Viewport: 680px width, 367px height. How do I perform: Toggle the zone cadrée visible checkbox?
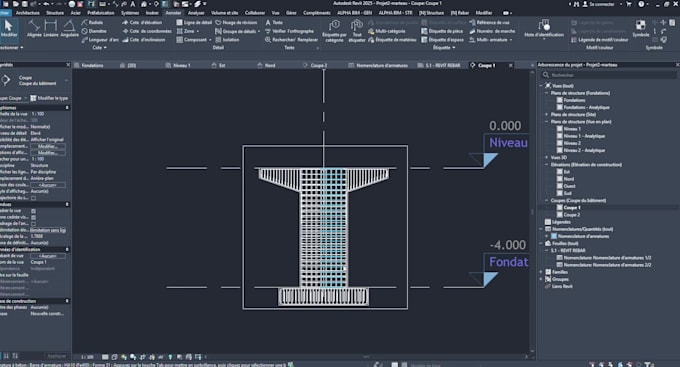tap(33, 217)
